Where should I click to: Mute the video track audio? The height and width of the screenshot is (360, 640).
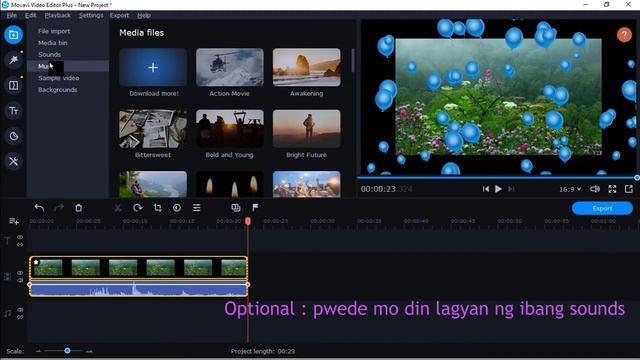click(20, 280)
